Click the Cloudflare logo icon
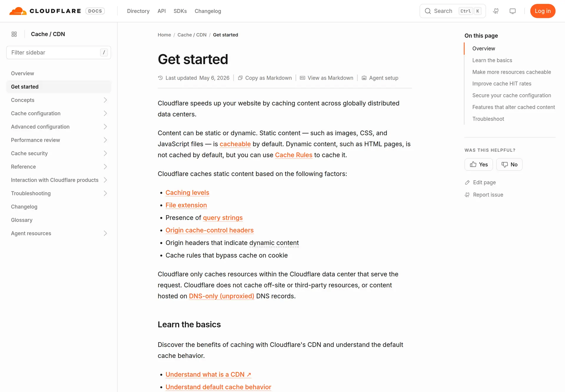This screenshot has height=392, width=565. (18, 11)
